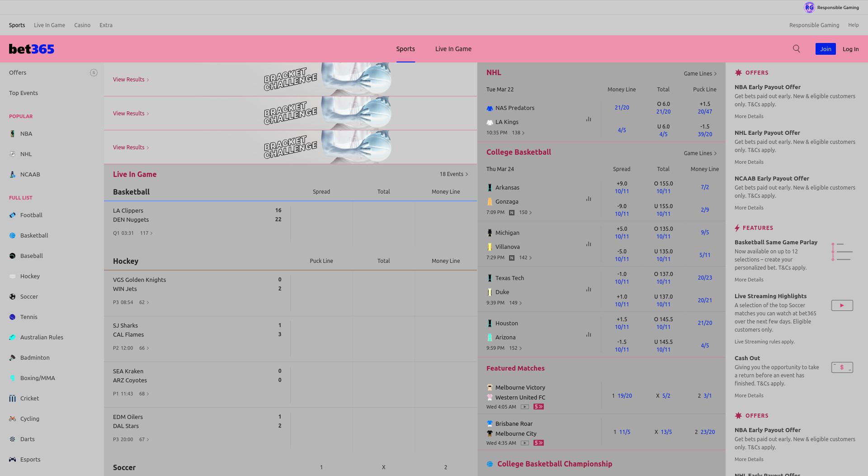Screen dimensions: 868x476
Task: Open stats chart icon for Arkansas vs Gonzaga
Action: 589,199
